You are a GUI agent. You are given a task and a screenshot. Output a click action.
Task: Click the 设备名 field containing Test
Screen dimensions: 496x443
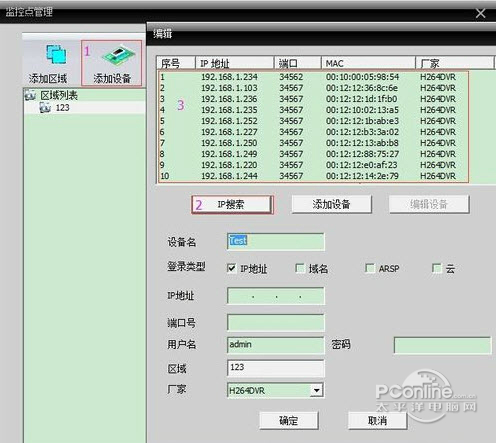click(276, 241)
